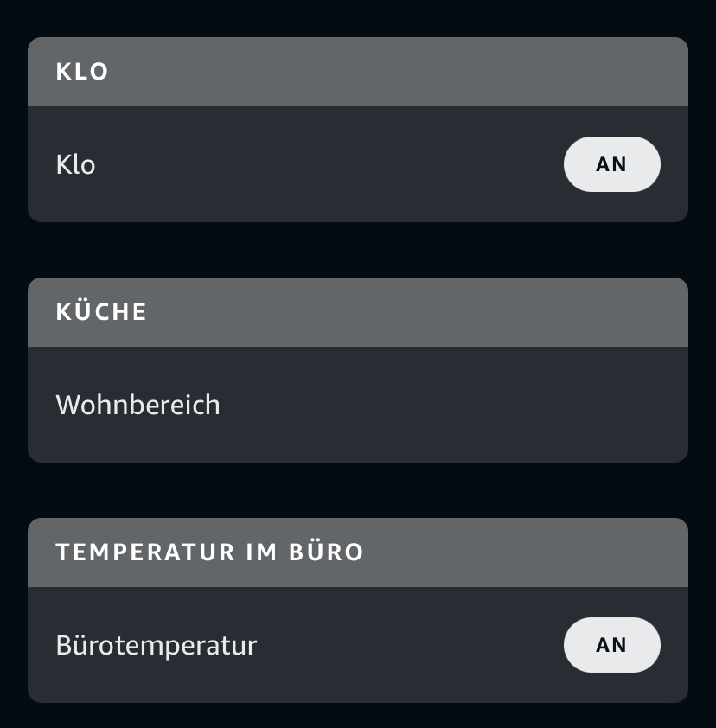Open the KÜCHE group header

pyautogui.click(x=357, y=312)
